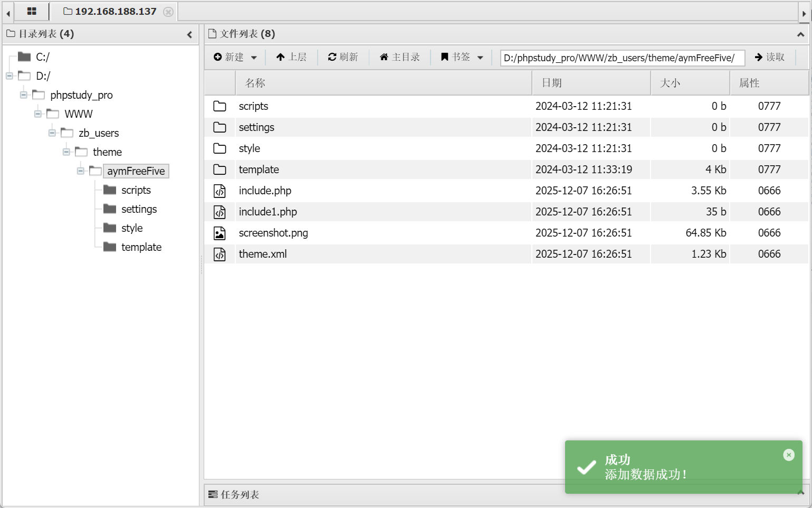
Task: Collapse the WWW tree node
Action: coord(38,114)
